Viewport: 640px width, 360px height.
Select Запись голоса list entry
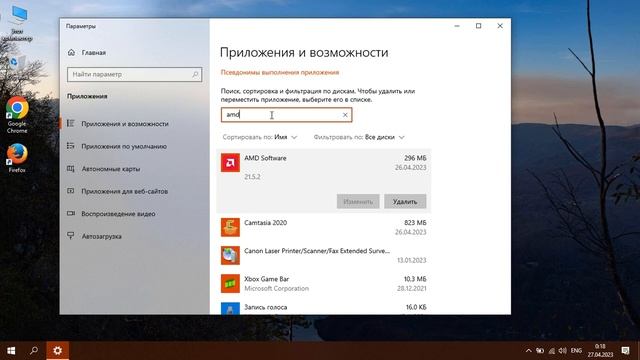pos(323,307)
